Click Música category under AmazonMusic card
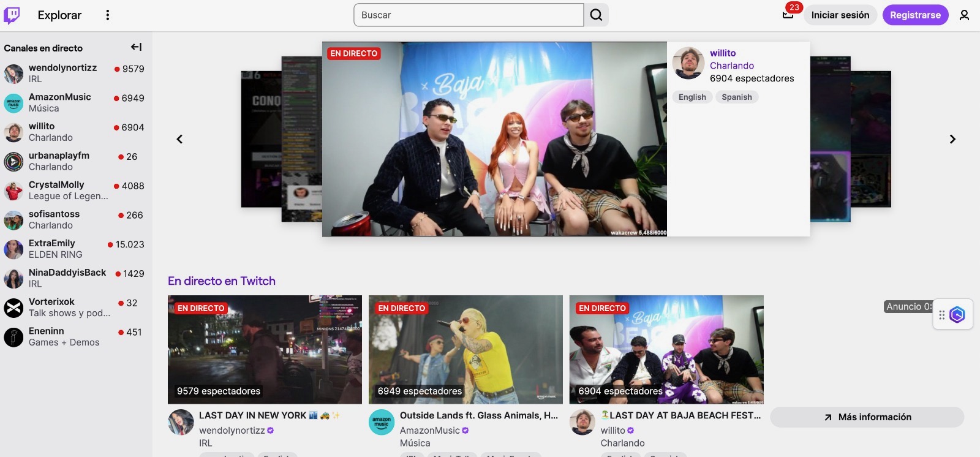This screenshot has height=457, width=980. pyautogui.click(x=415, y=443)
